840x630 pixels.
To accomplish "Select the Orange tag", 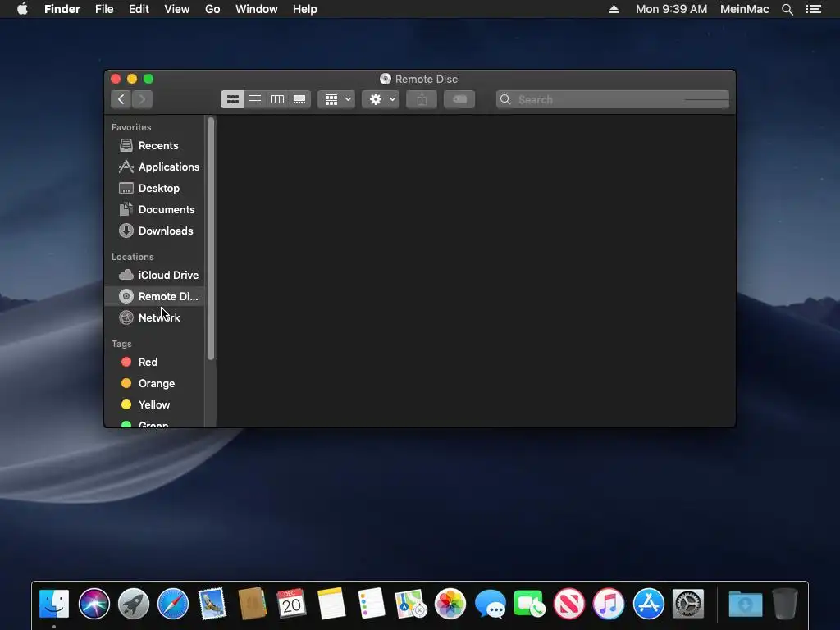I will click(154, 384).
